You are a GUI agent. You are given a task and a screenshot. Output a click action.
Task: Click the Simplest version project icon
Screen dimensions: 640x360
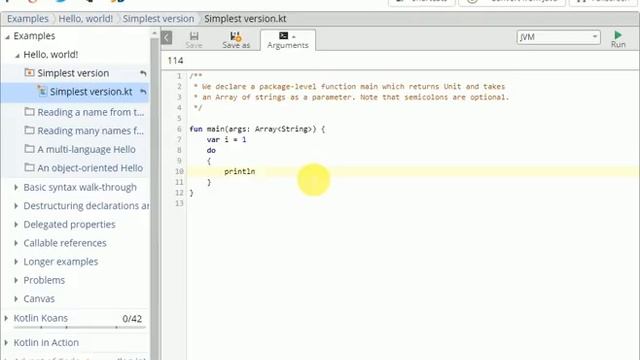(x=29, y=73)
